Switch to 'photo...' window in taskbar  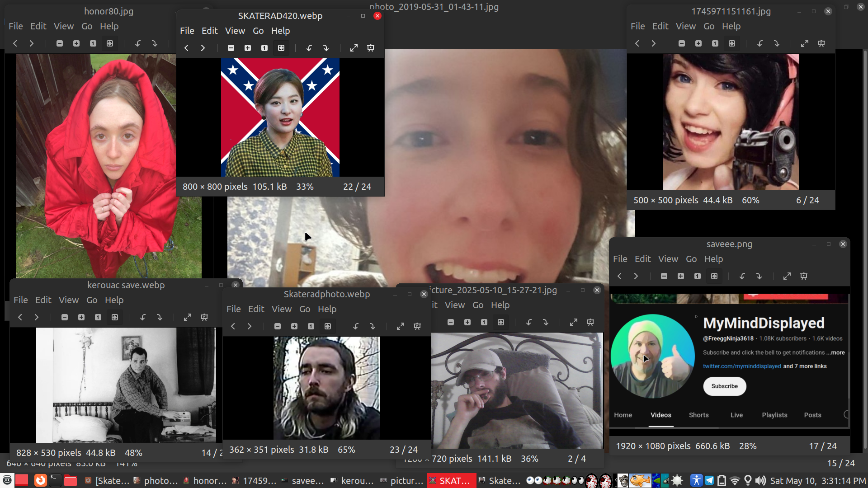click(156, 481)
